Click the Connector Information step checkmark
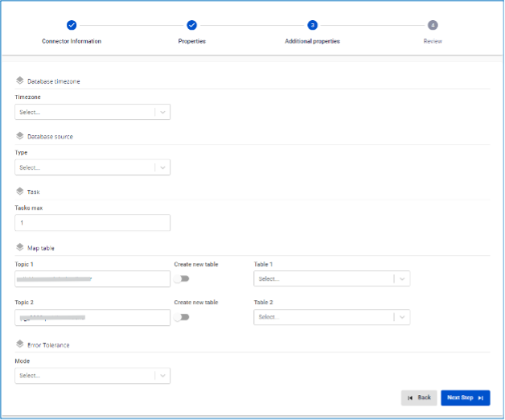Screen dimensions: 505x420 pos(72,25)
